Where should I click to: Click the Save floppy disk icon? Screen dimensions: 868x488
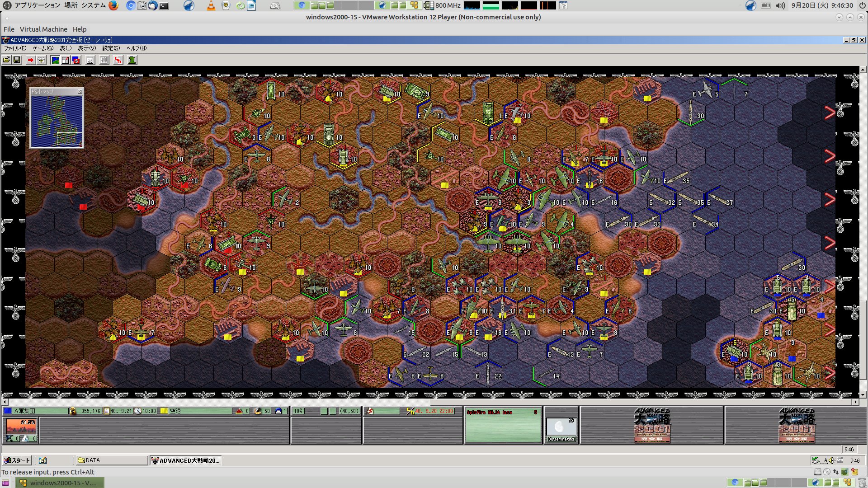(x=17, y=60)
